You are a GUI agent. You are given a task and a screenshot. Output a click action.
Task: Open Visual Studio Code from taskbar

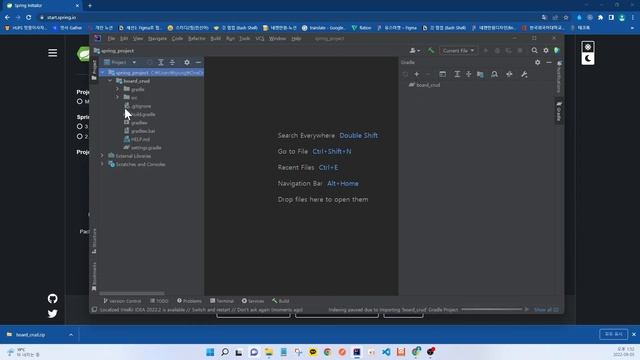coord(386,352)
